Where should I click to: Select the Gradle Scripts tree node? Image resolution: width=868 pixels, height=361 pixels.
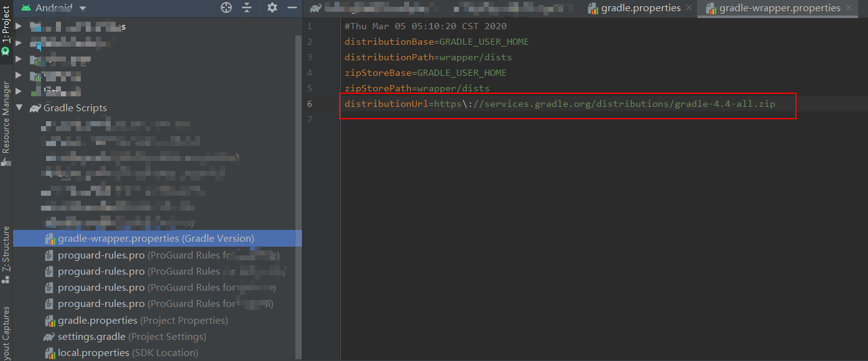click(x=75, y=107)
